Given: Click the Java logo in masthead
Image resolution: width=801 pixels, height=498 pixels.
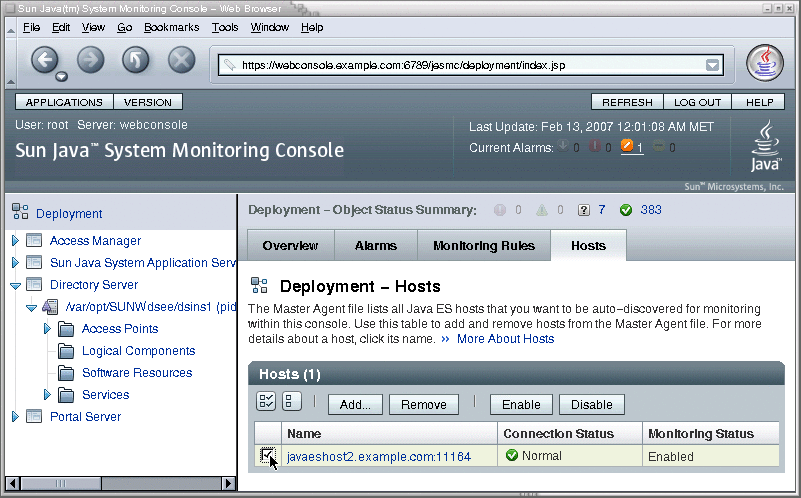Looking at the screenshot, I should pos(765,146).
